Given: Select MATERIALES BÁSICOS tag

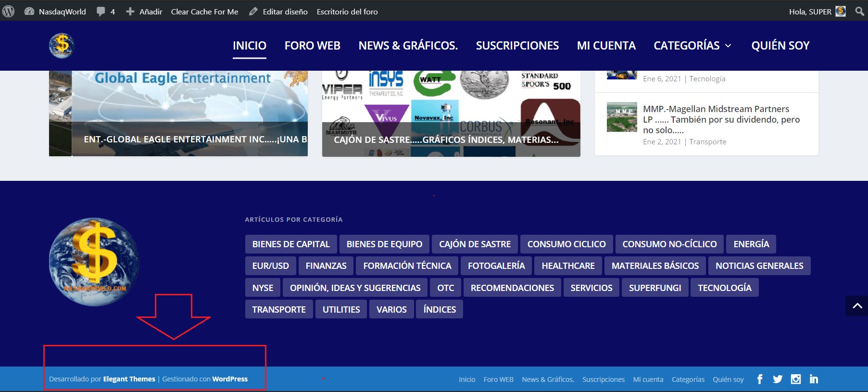Looking at the screenshot, I should (655, 266).
